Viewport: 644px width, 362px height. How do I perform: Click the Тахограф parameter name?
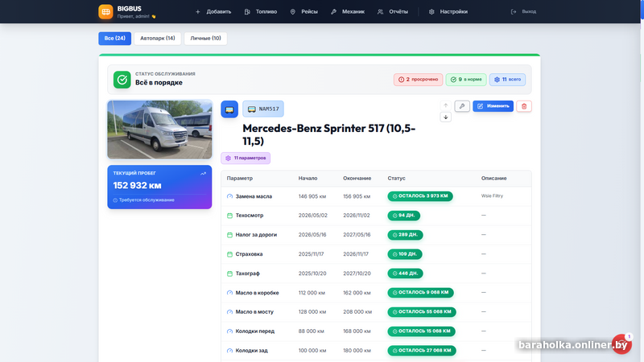click(247, 274)
